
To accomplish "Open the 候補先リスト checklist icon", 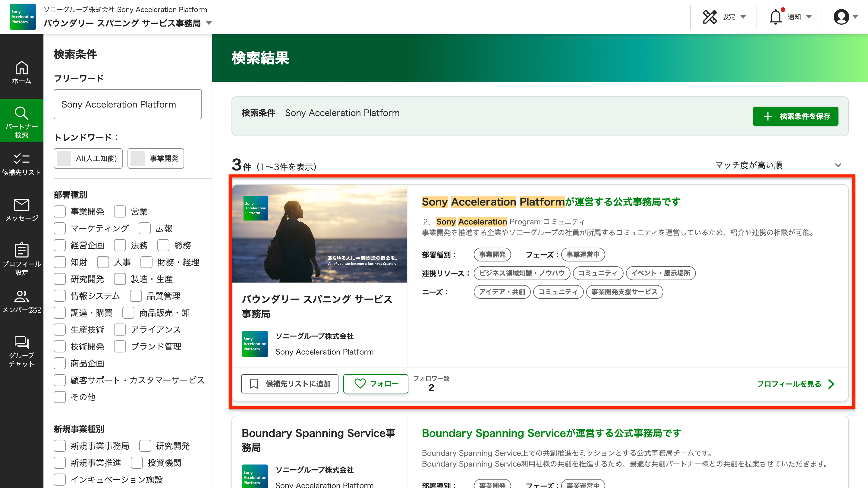I will 22,159.
